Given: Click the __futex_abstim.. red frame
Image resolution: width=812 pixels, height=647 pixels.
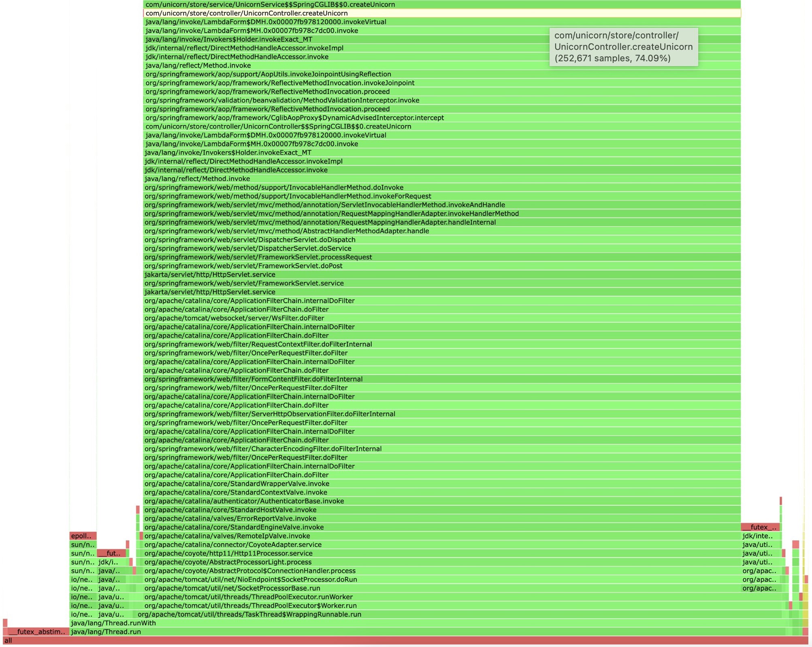Looking at the screenshot, I should point(38,632).
